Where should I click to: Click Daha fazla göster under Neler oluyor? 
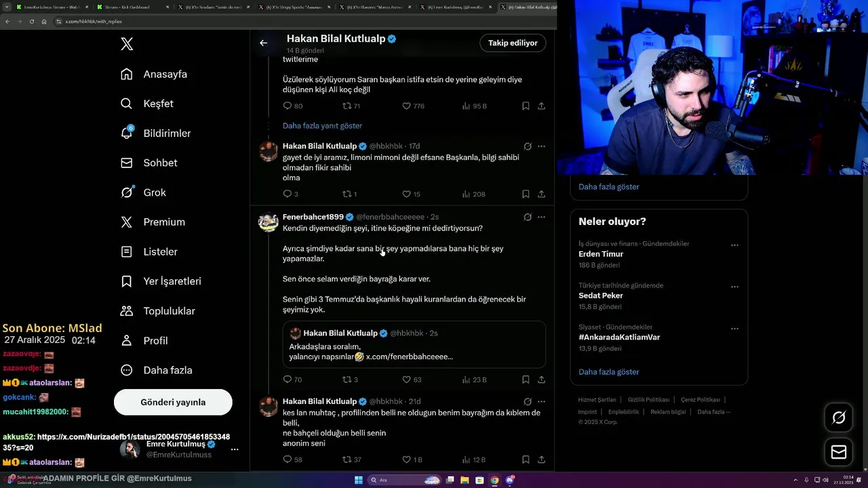pos(608,371)
